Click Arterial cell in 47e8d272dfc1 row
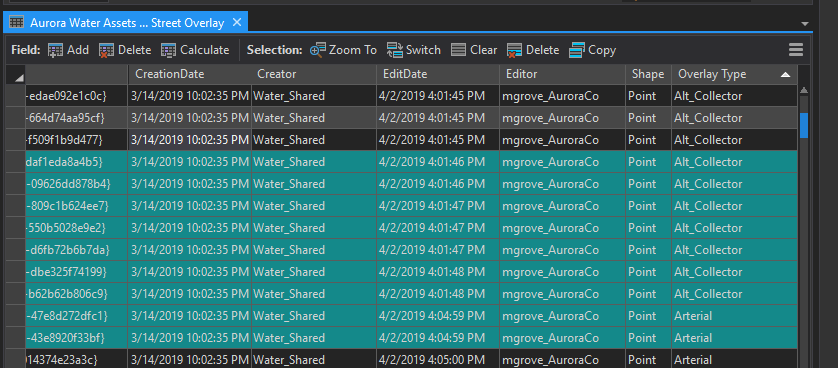The image size is (838, 368). pos(734,316)
